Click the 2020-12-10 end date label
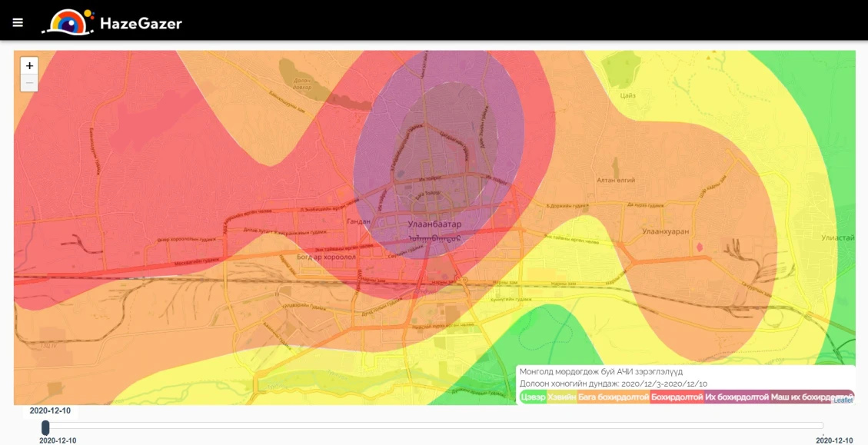Image resolution: width=868 pixels, height=445 pixels. pos(834,440)
